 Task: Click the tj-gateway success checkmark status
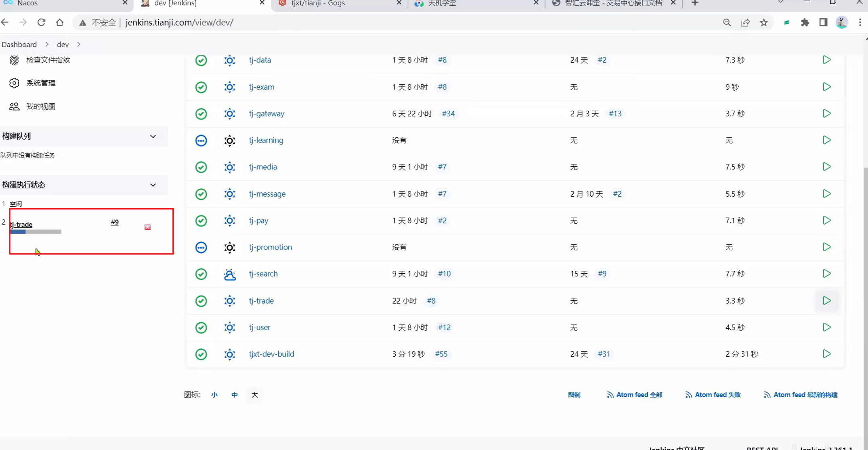pos(201,114)
